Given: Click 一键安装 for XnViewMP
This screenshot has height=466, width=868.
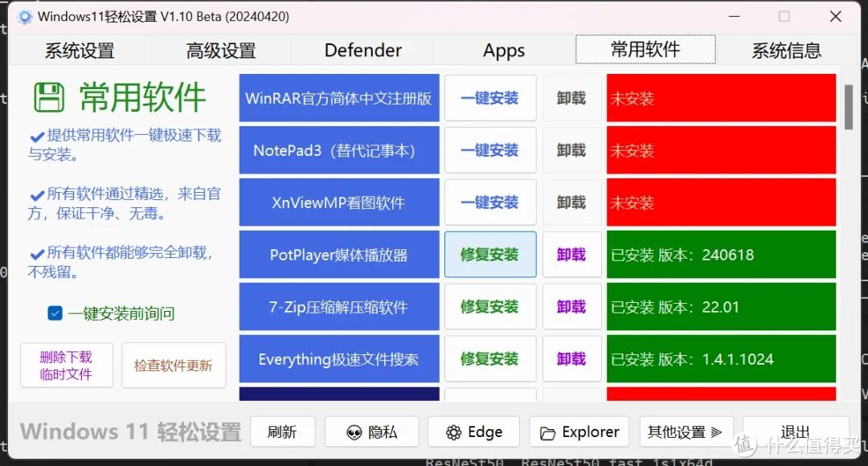Looking at the screenshot, I should 490,202.
